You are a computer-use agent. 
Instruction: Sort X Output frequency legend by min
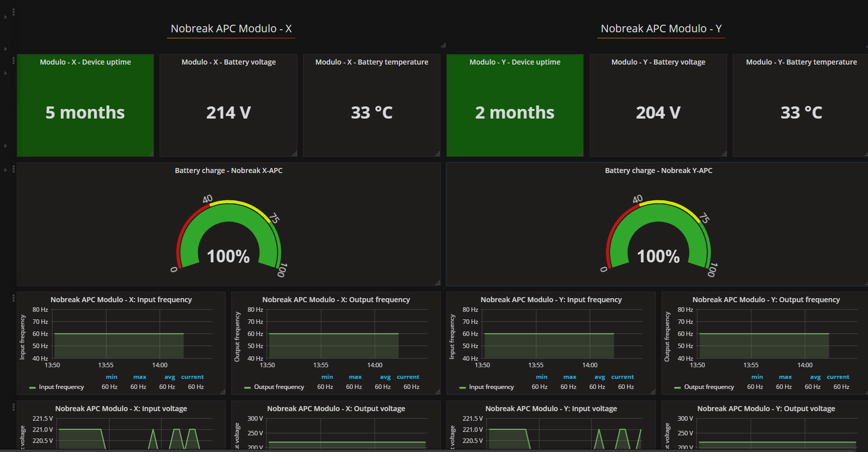(x=327, y=377)
